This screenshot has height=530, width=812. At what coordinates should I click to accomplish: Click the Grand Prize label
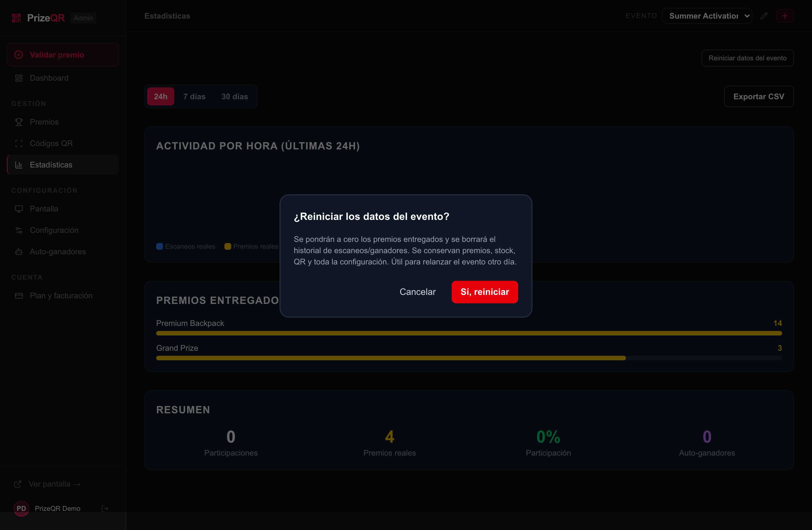click(177, 348)
